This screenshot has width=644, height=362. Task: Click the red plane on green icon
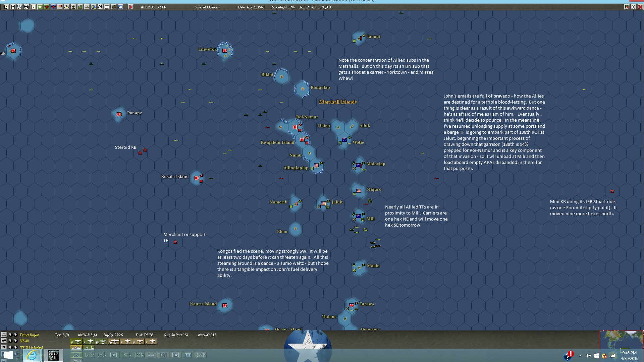[x=47, y=7]
